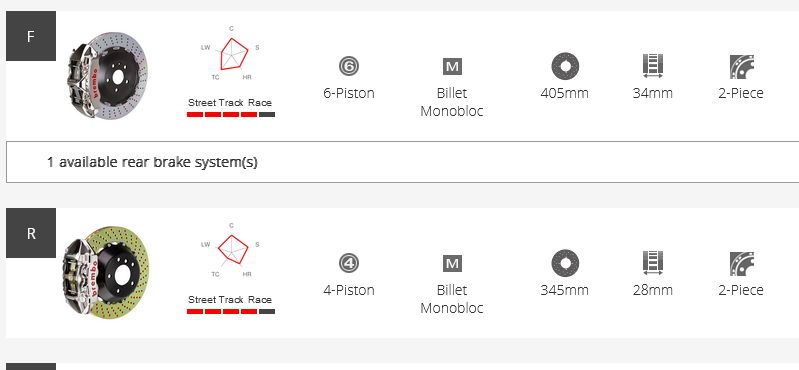The image size is (799, 370).
Task: Open the rear brake kit product image
Action: 106,273
